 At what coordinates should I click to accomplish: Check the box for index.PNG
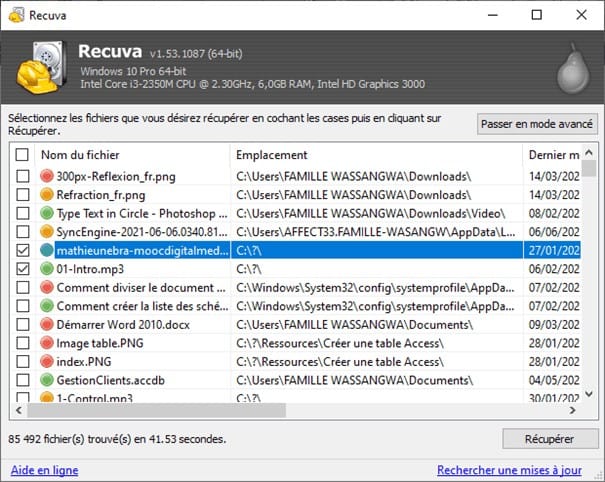coord(23,361)
